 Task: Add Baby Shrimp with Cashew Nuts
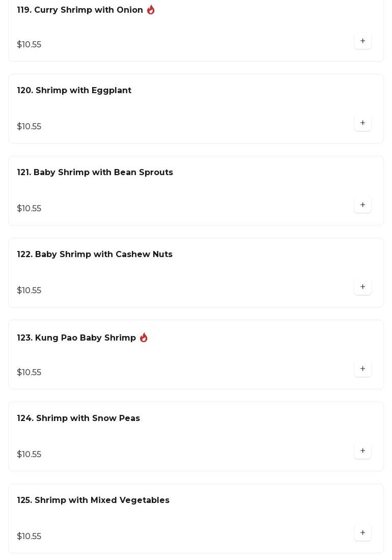click(x=362, y=287)
